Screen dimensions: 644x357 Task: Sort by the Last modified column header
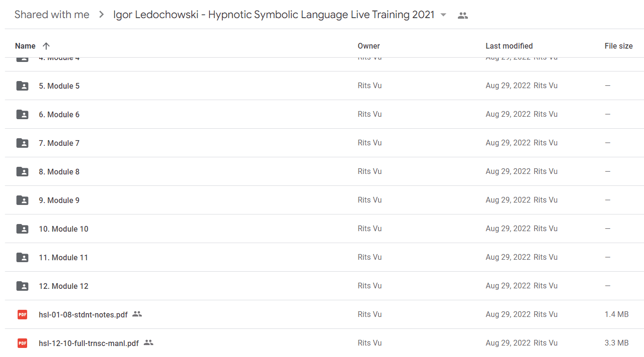[x=509, y=46]
